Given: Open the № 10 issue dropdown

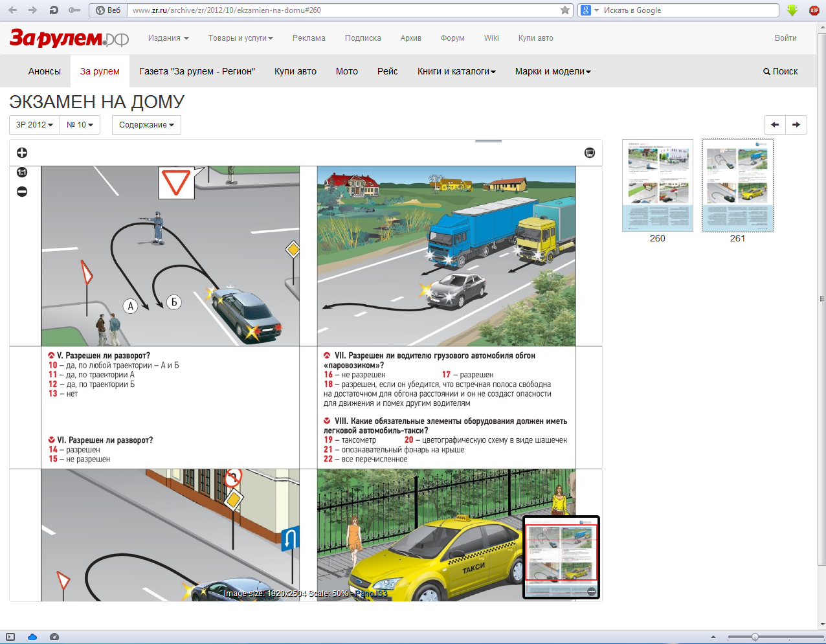Looking at the screenshot, I should [80, 125].
